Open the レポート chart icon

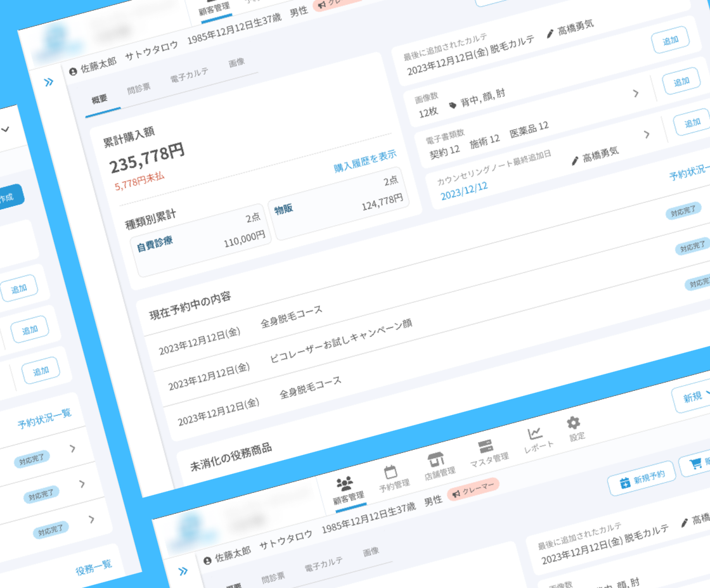click(x=535, y=433)
